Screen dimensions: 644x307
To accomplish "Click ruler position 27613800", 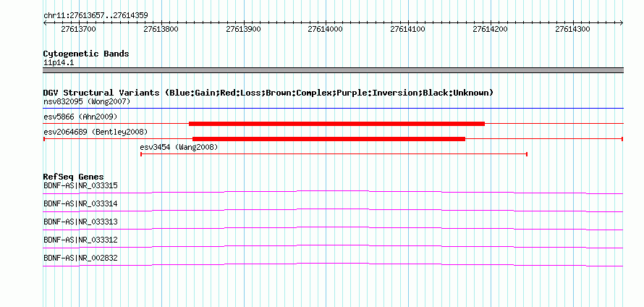I will 161,29.
